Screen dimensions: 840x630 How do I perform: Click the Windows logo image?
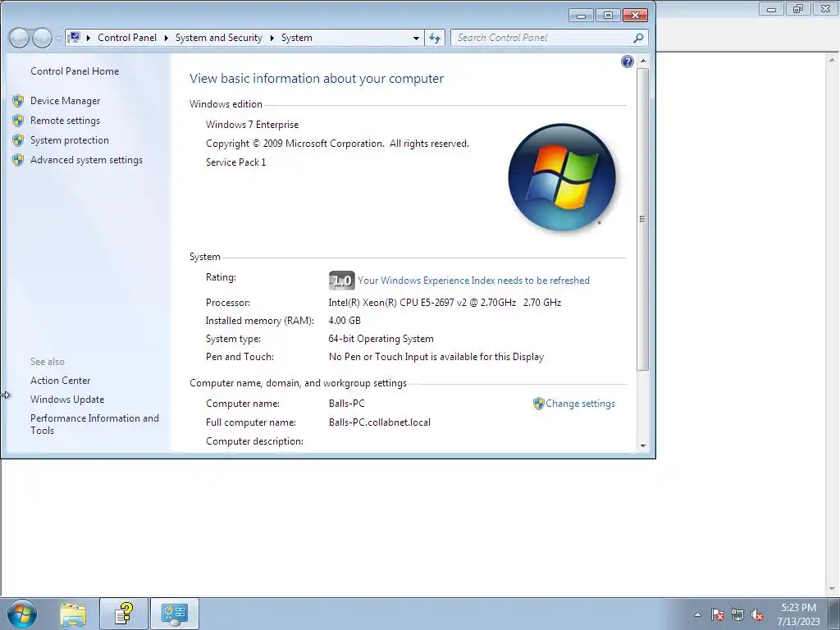562,178
